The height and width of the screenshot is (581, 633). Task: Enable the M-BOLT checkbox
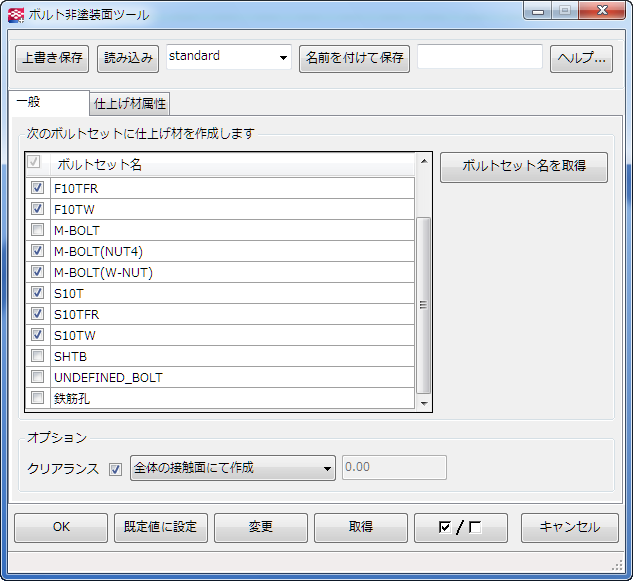click(38, 230)
